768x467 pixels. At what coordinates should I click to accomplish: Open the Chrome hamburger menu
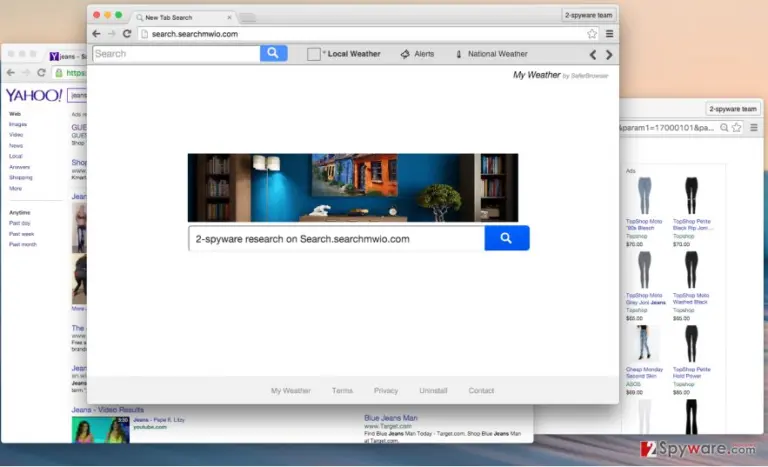tap(609, 34)
